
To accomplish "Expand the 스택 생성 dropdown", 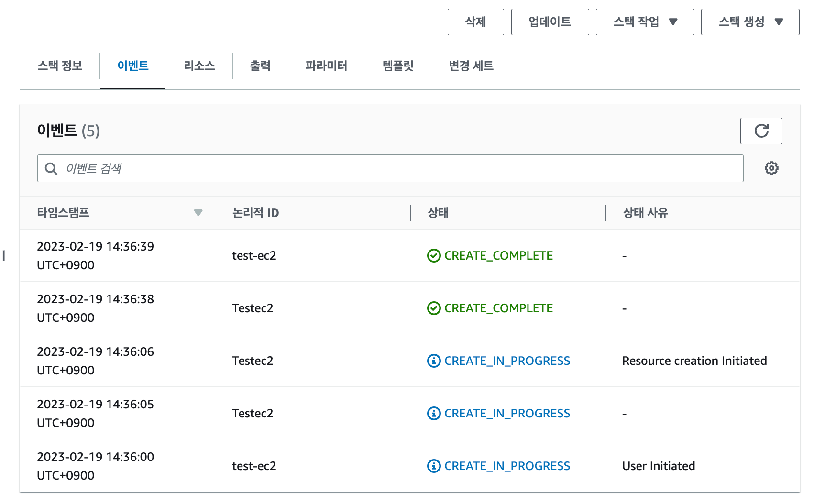I will point(749,22).
